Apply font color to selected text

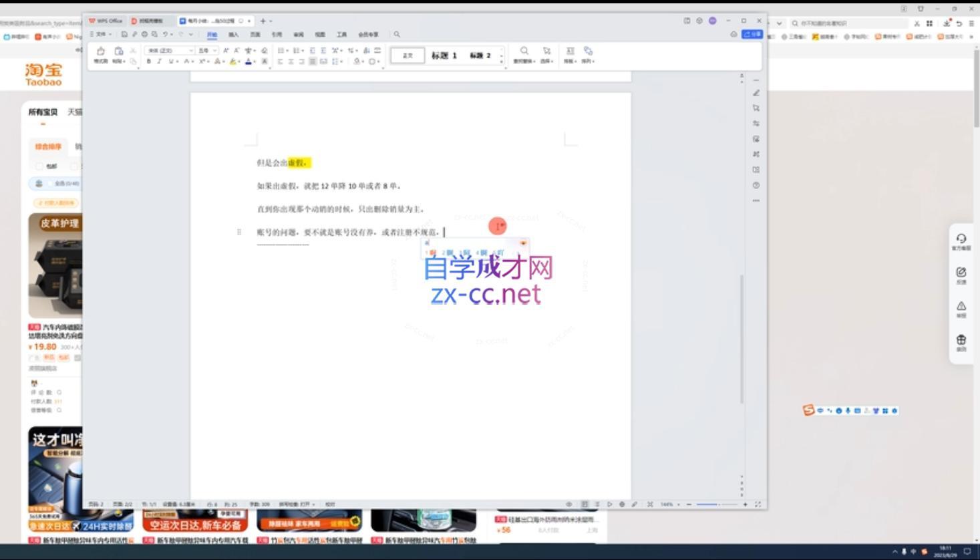(x=247, y=60)
